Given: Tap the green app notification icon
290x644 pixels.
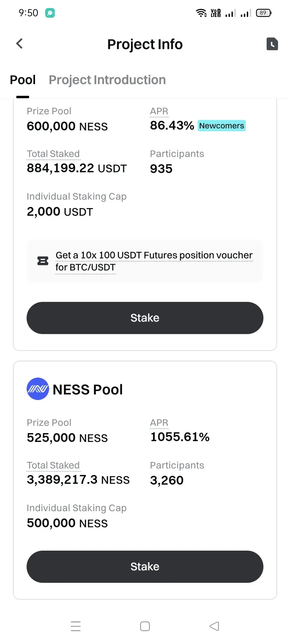Looking at the screenshot, I should pyautogui.click(x=50, y=13).
